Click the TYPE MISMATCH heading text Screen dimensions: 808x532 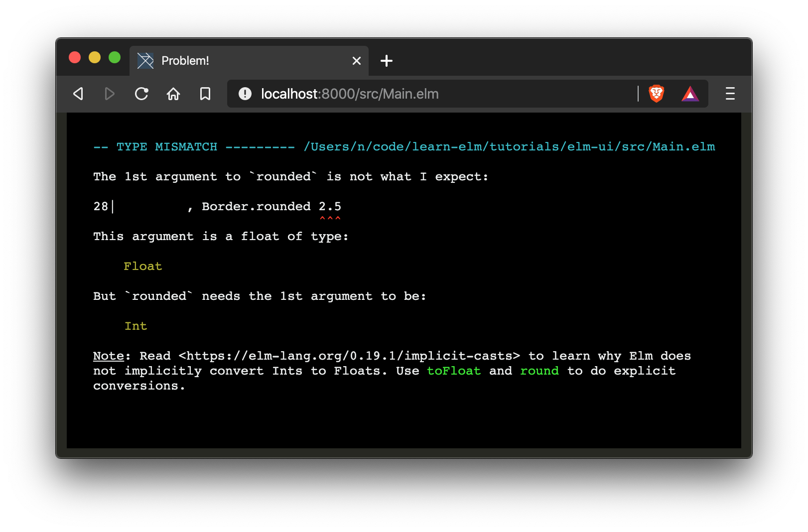[167, 147]
